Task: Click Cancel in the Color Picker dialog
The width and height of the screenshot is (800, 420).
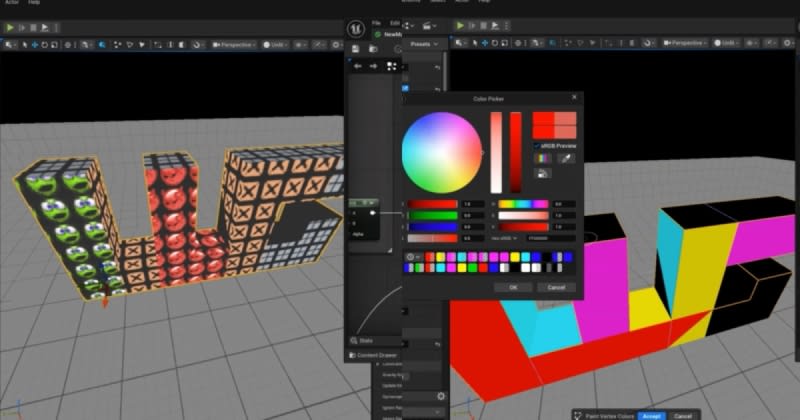Action: pos(555,287)
